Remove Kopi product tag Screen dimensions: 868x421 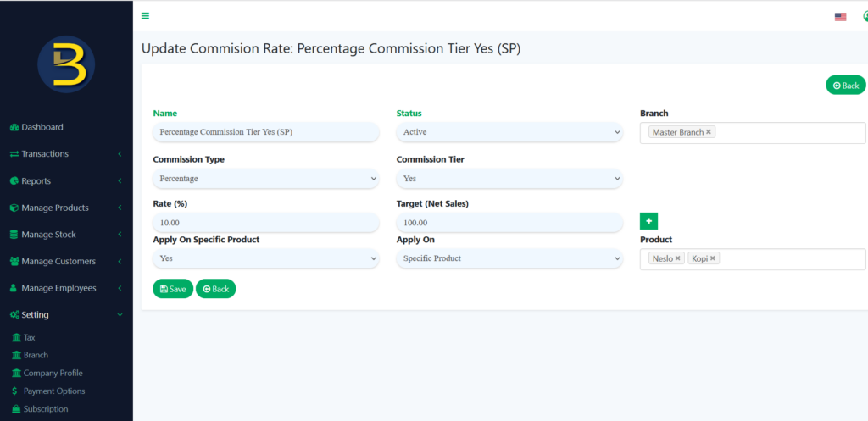tap(713, 258)
